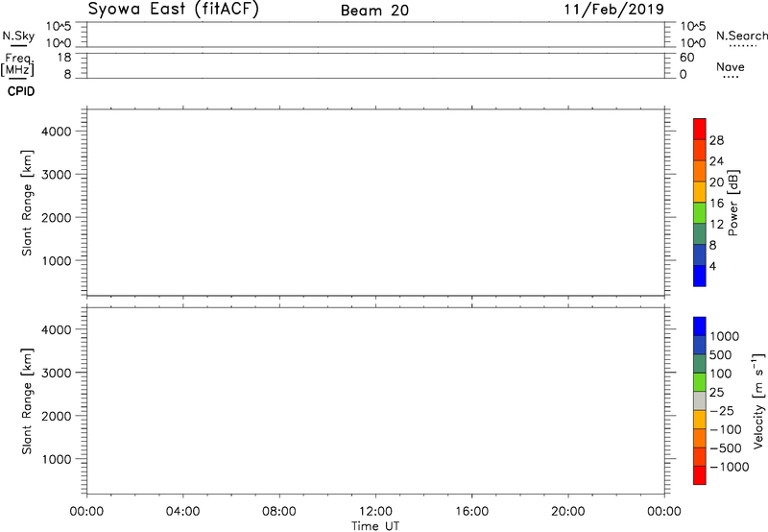
Task: Click the 04:00 time axis tick label
Action: pos(182,511)
